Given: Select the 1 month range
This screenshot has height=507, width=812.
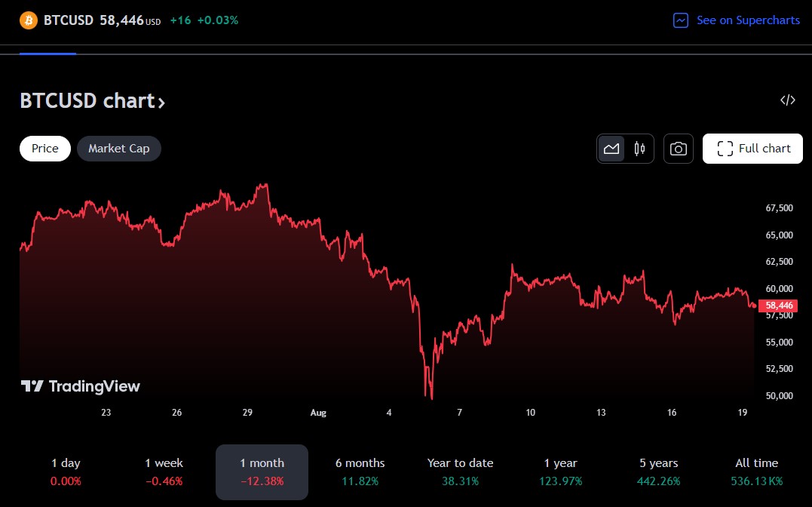Looking at the screenshot, I should tap(262, 472).
